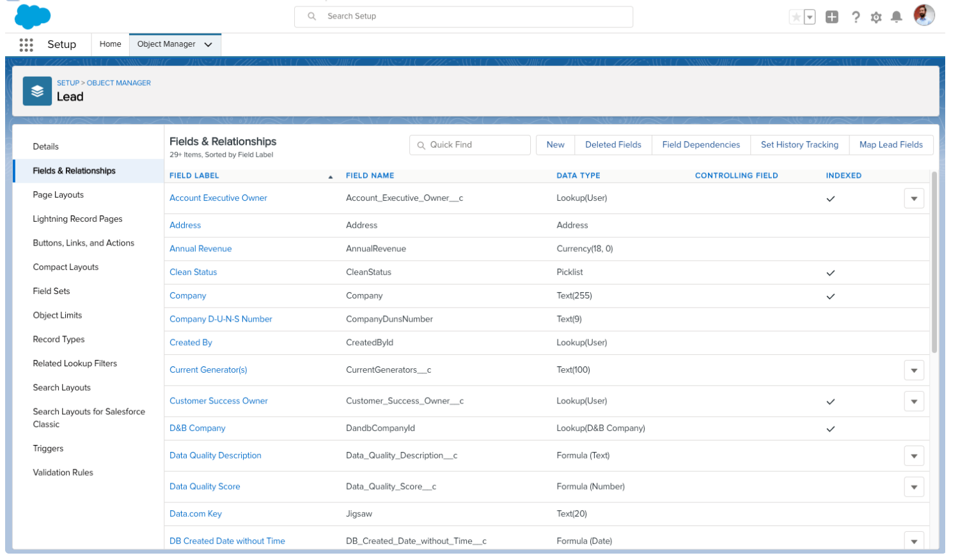Screen dimensions: 958x560
Task: View notifications bell icon
Action: pos(897,17)
